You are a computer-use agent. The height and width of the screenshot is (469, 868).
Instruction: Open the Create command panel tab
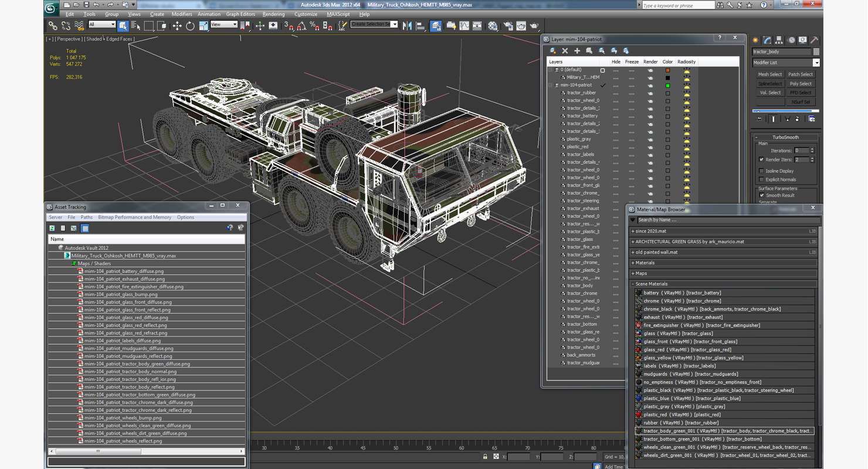[755, 40]
